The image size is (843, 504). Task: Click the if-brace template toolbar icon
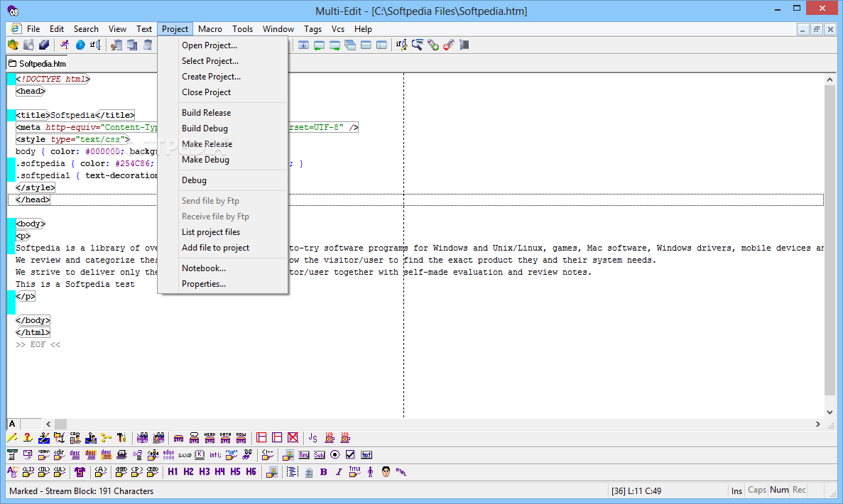(95, 45)
